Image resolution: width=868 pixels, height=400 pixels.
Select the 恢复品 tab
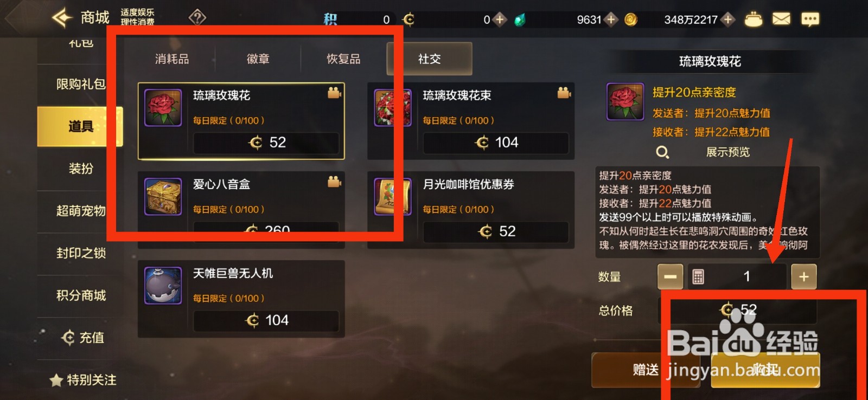tap(343, 59)
